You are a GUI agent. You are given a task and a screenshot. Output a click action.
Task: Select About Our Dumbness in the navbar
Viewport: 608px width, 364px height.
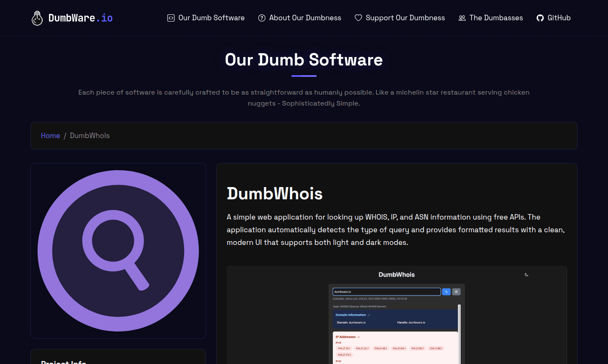click(x=305, y=18)
